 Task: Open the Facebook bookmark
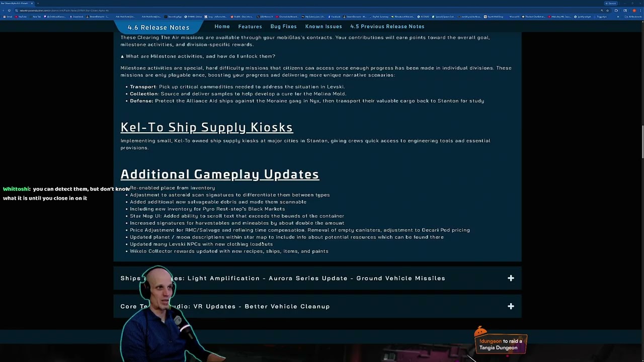tap(335, 17)
